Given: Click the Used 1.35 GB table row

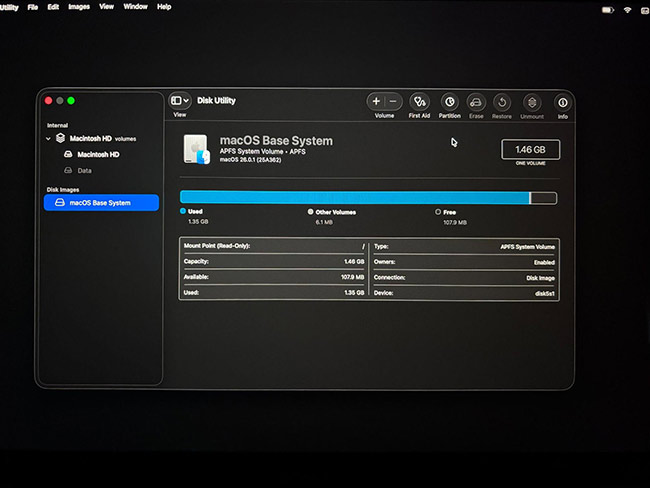Looking at the screenshot, I should coord(274,293).
